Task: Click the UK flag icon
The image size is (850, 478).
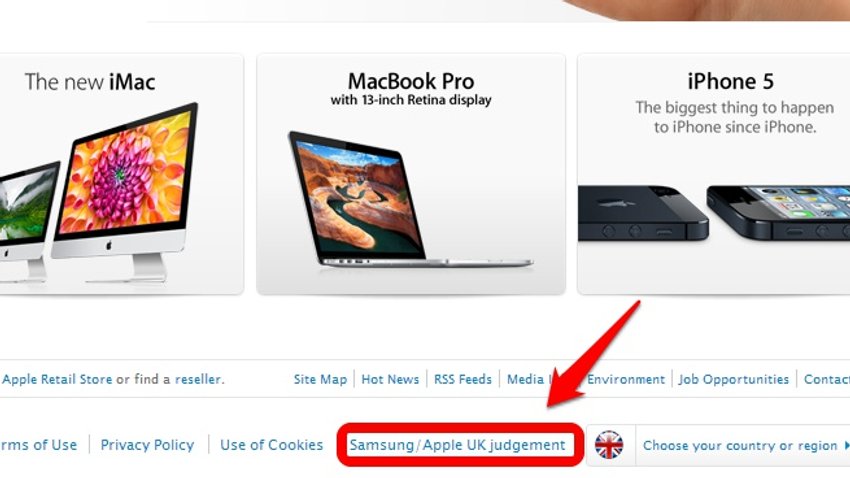Action: (x=609, y=445)
